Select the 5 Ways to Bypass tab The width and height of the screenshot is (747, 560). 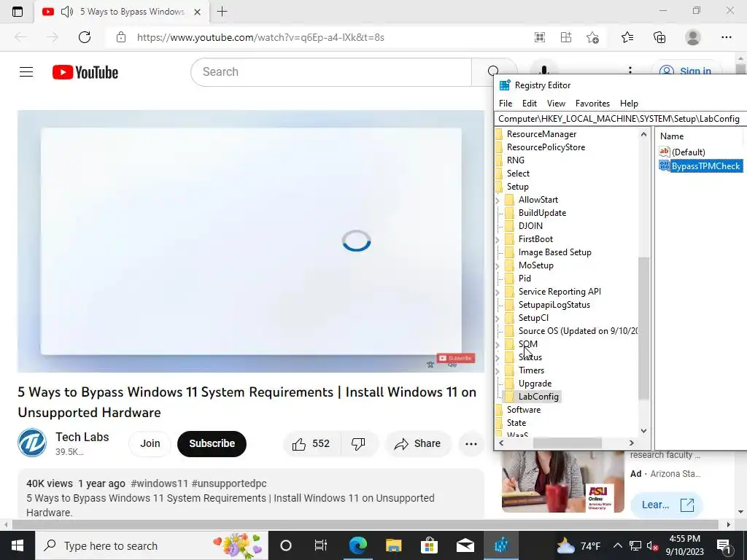[x=122, y=12]
